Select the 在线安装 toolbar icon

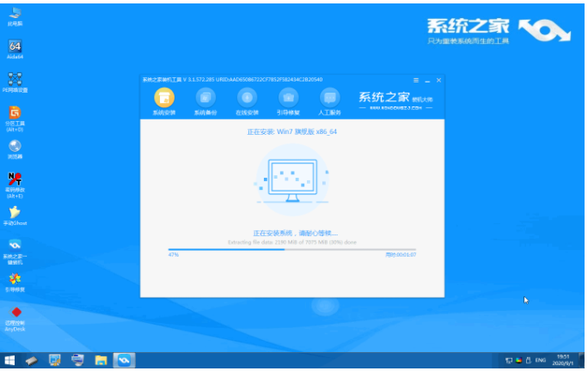point(247,100)
